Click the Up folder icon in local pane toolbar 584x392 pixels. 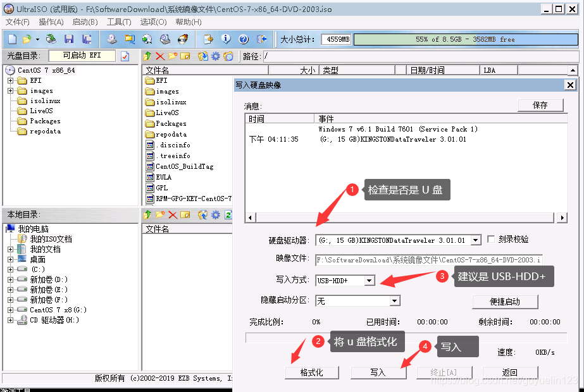coord(147,215)
